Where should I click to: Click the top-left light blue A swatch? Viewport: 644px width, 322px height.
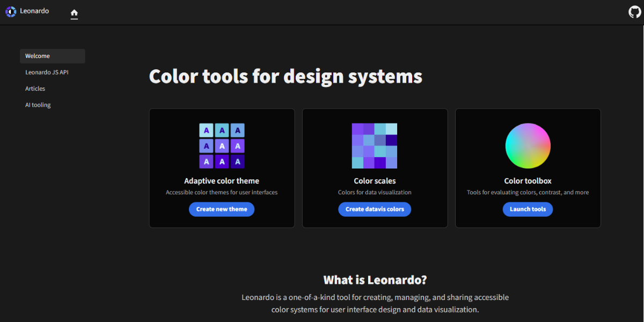tap(207, 130)
